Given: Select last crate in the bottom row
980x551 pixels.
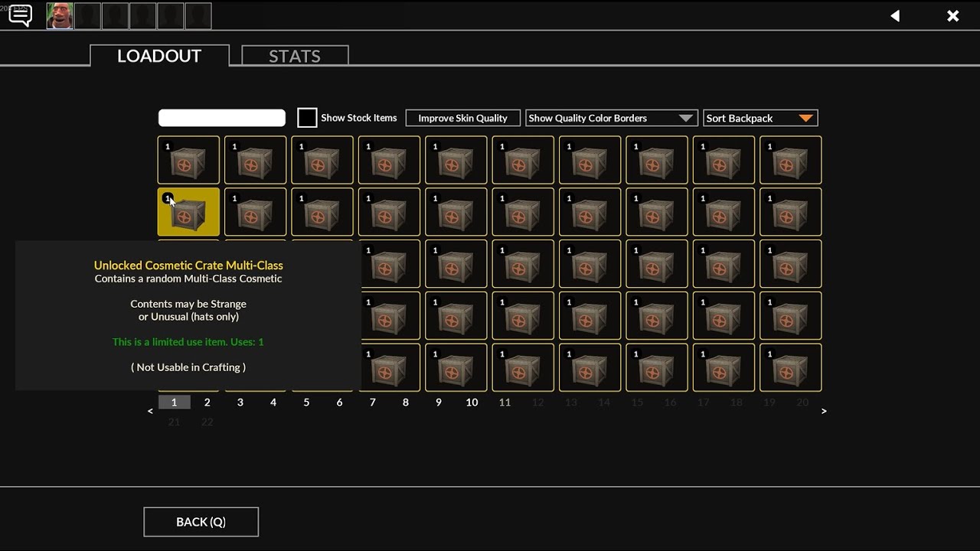Looking at the screenshot, I should [791, 367].
